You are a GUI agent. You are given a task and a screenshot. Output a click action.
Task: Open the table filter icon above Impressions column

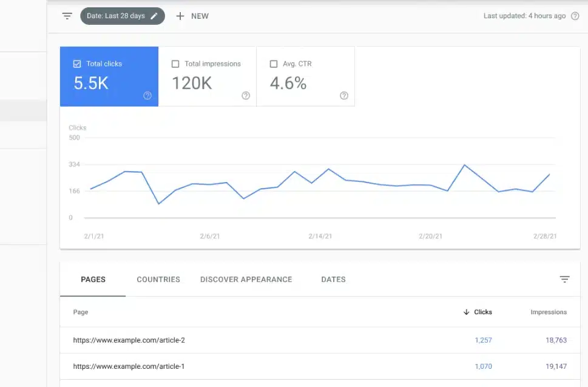pos(564,279)
